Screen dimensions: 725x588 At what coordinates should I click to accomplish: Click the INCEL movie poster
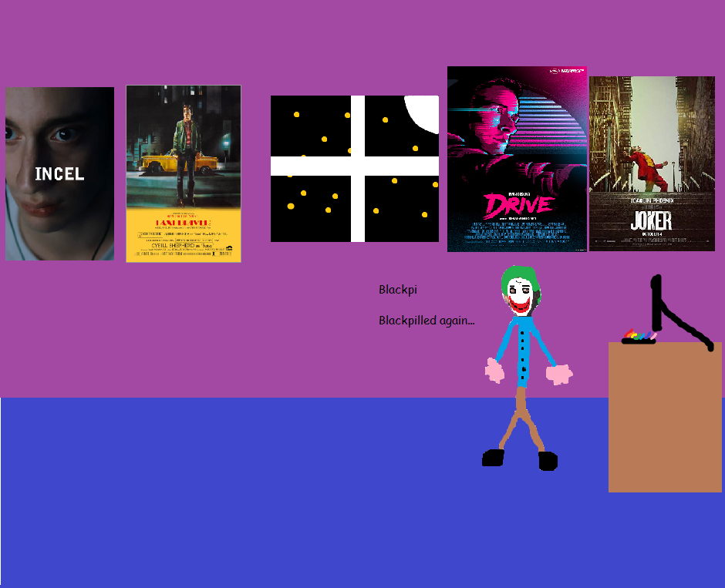tap(59, 173)
